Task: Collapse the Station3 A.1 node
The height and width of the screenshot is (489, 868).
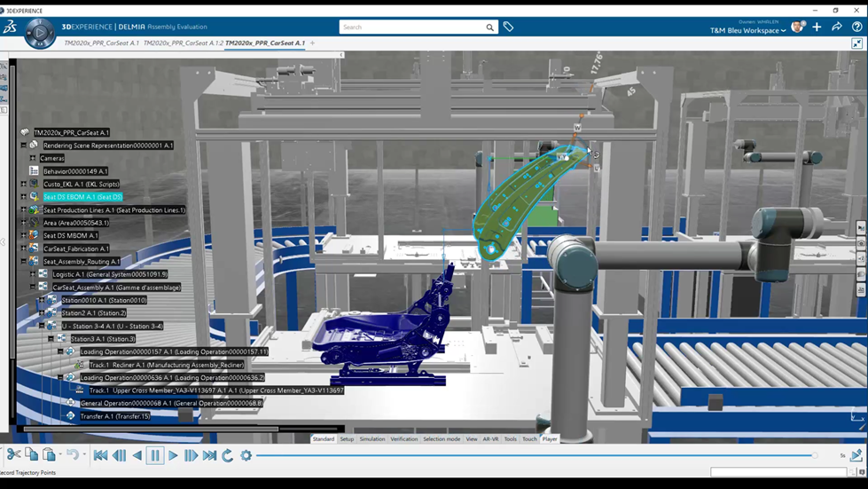Action: pyautogui.click(x=51, y=339)
